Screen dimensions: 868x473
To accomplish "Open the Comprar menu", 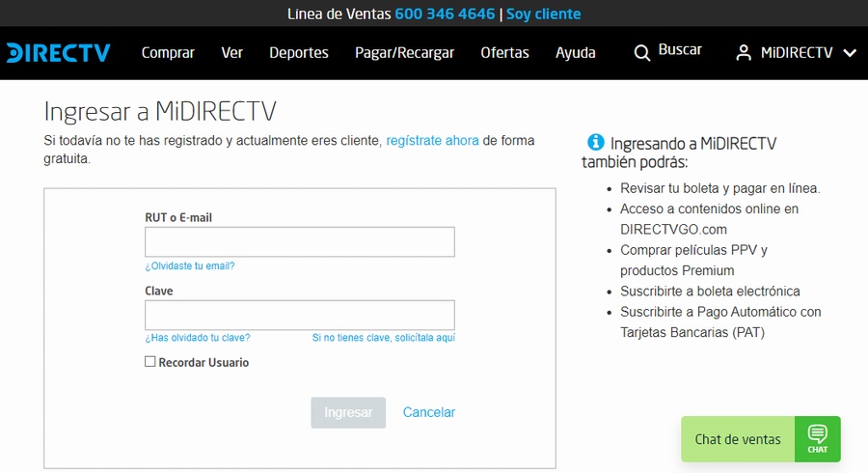I will click(168, 53).
